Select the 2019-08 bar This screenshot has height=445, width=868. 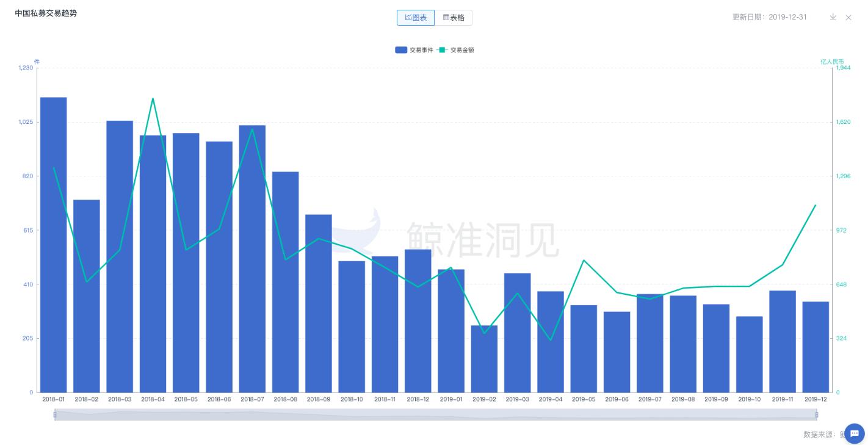coord(683,344)
